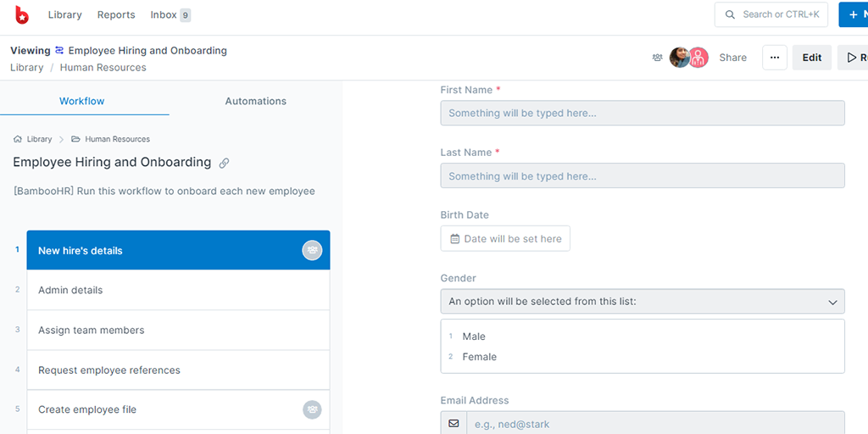868x434 pixels.
Task: Open the Gender dropdown
Action: pyautogui.click(x=643, y=302)
